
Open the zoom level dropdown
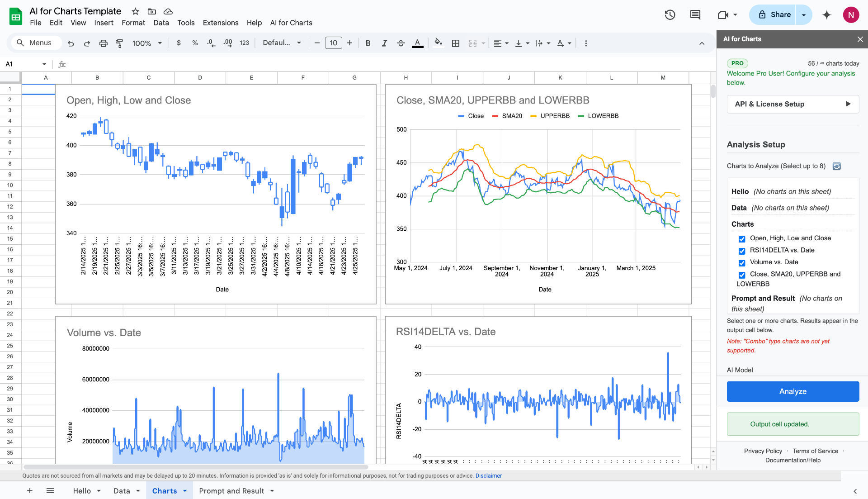146,43
